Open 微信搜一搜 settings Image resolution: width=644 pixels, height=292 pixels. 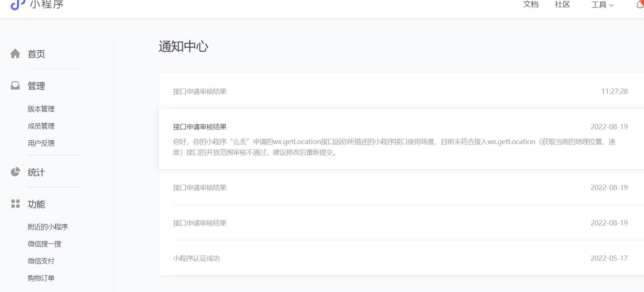point(44,244)
